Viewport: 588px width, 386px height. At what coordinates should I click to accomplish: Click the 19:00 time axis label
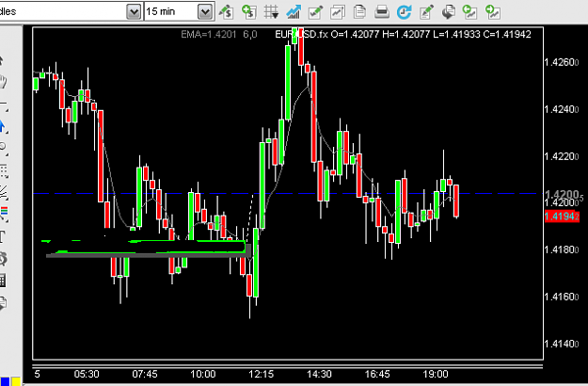tap(436, 374)
